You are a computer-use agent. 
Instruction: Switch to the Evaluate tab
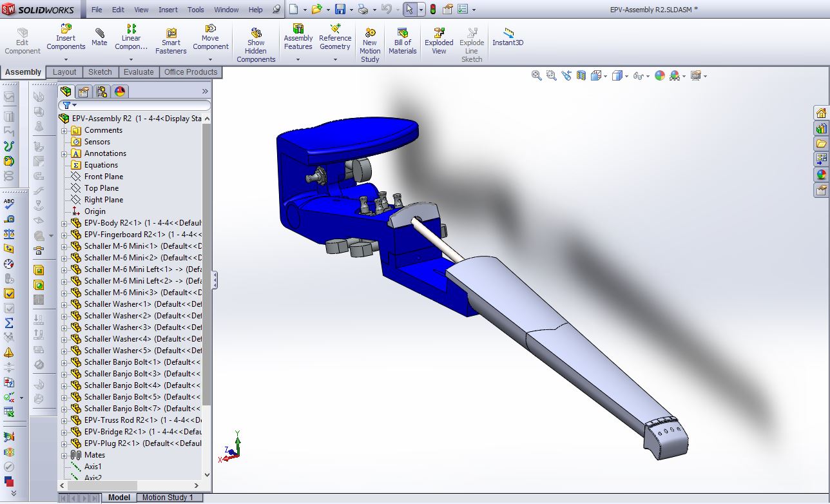pos(139,72)
